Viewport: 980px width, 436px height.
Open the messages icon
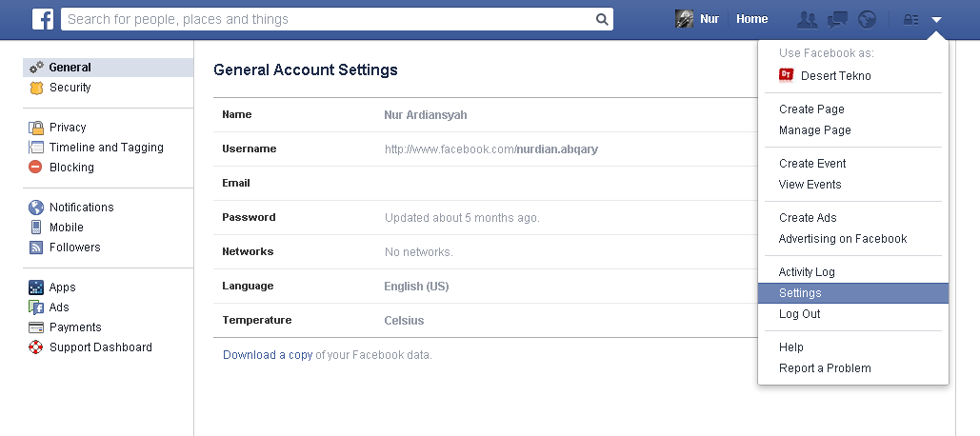point(837,19)
